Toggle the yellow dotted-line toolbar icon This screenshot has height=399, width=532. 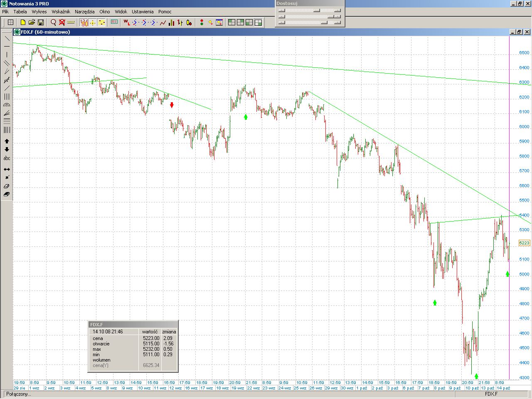tap(102, 22)
